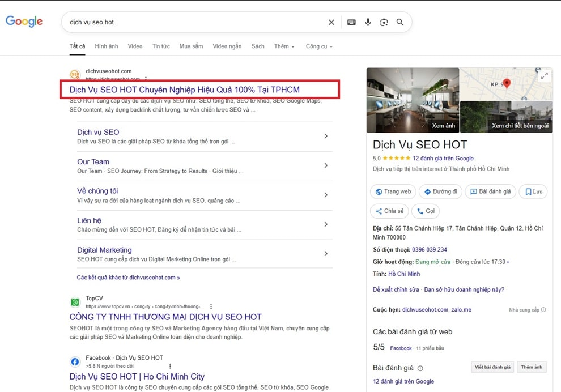561x392 pixels.
Task: Expand the map with the corner arrows
Action: coord(545,75)
